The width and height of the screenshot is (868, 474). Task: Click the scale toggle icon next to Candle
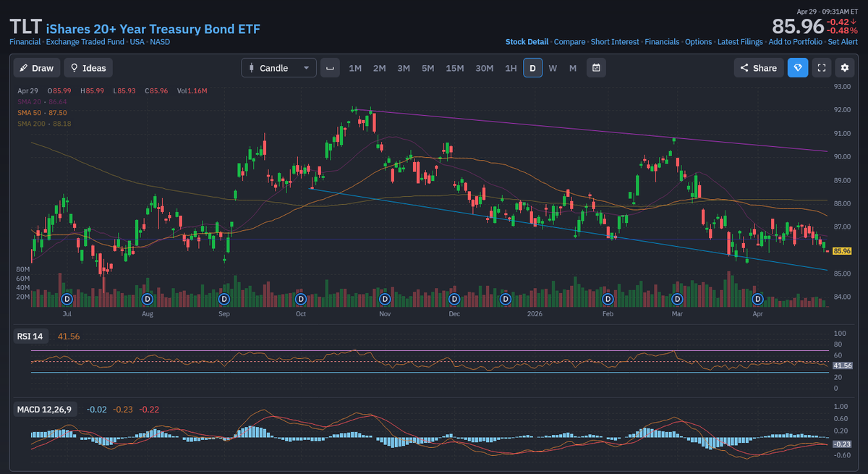tap(330, 68)
